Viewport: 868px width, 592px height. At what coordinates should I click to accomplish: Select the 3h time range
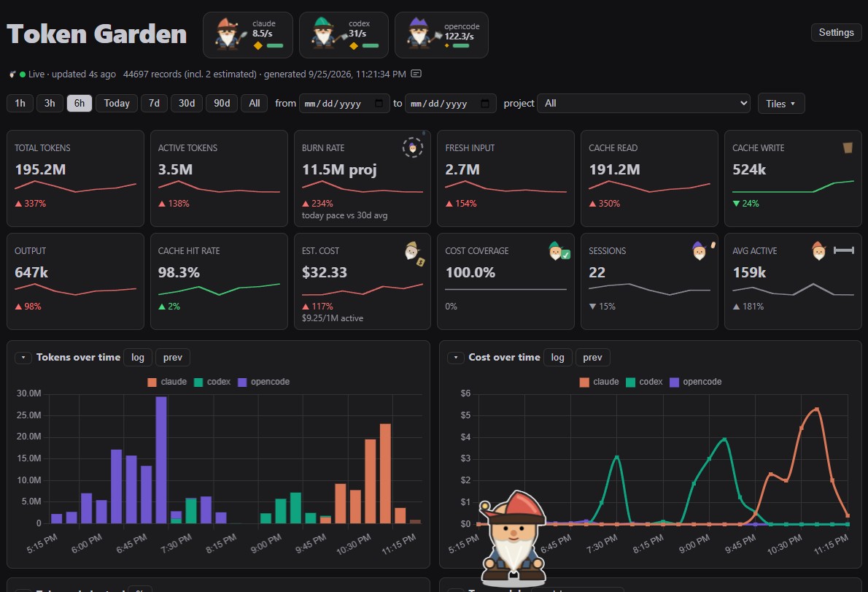50,104
